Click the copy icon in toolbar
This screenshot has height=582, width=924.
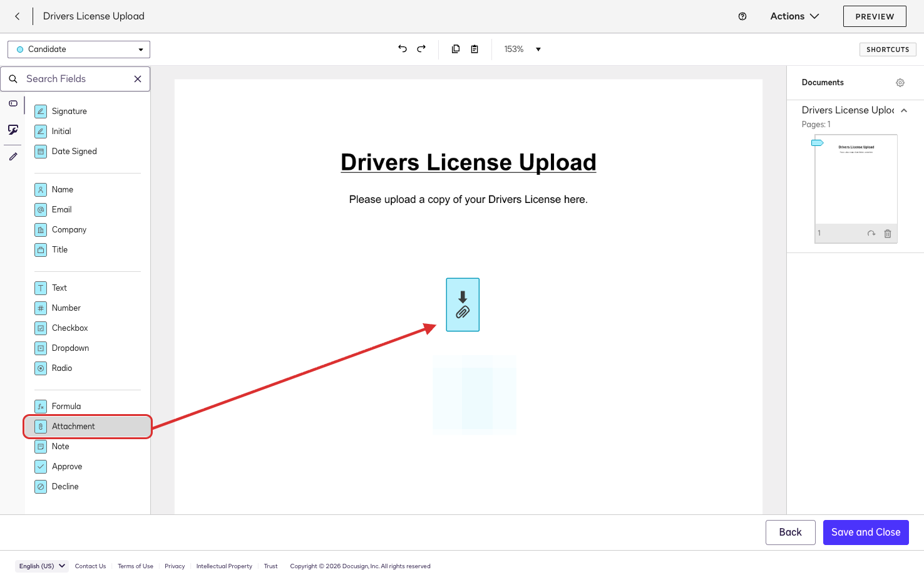(456, 49)
